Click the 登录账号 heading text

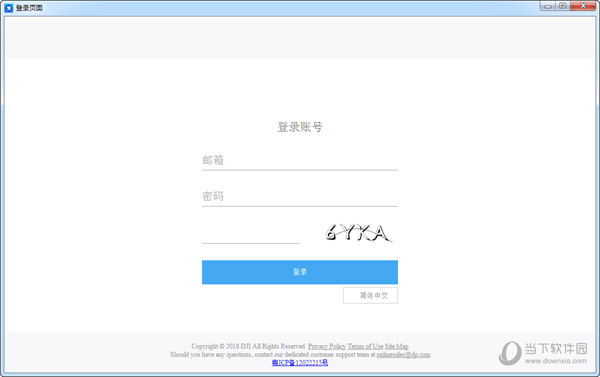coord(300,127)
